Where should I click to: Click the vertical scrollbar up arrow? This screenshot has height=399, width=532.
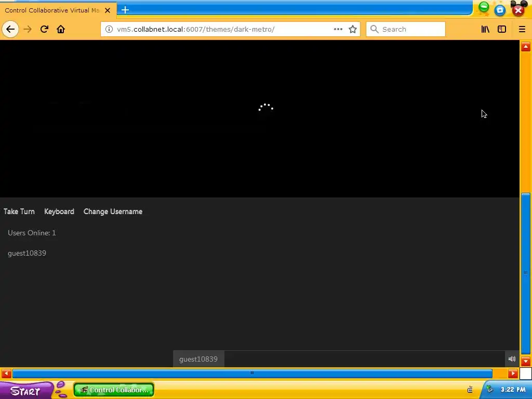coord(526,46)
